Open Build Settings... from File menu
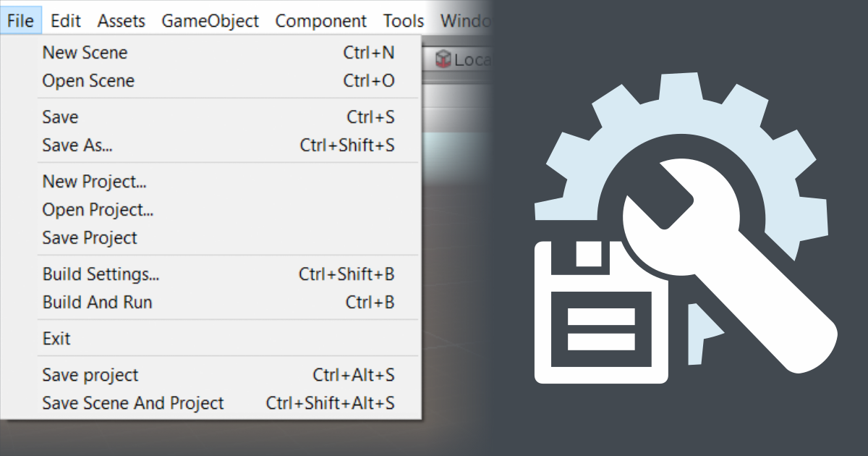 (x=101, y=274)
